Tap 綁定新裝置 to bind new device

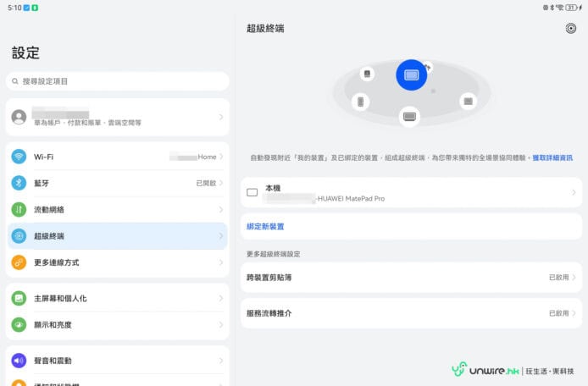coord(265,227)
